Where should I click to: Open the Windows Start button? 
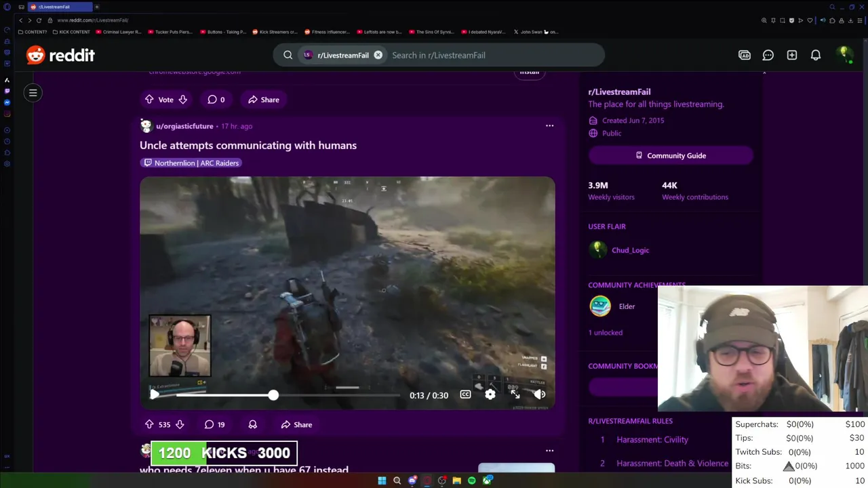click(382, 481)
